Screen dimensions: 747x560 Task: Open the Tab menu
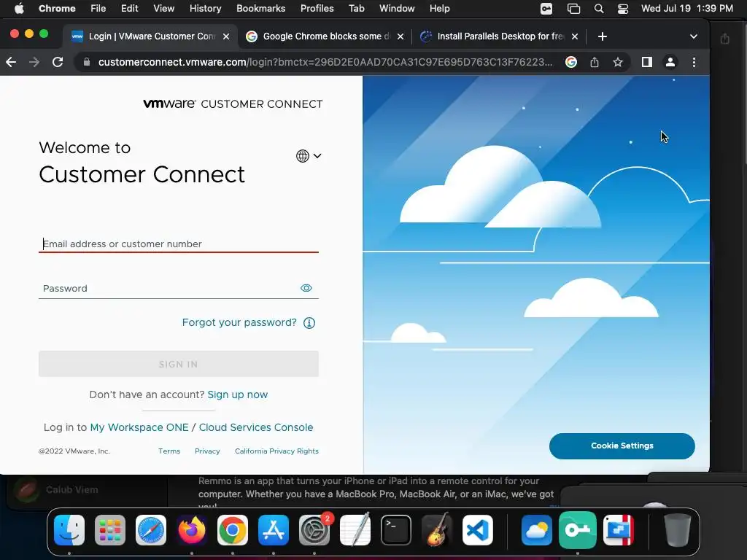356,8
